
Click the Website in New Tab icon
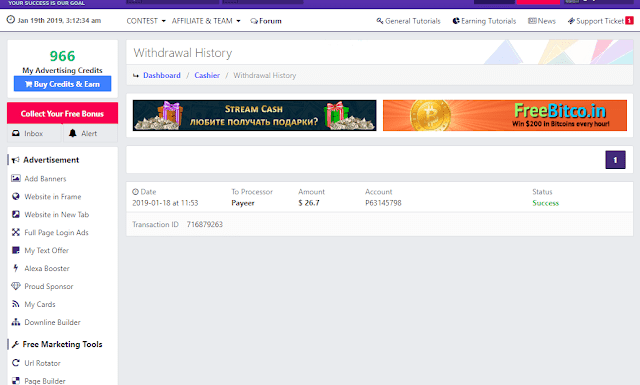(x=16, y=214)
